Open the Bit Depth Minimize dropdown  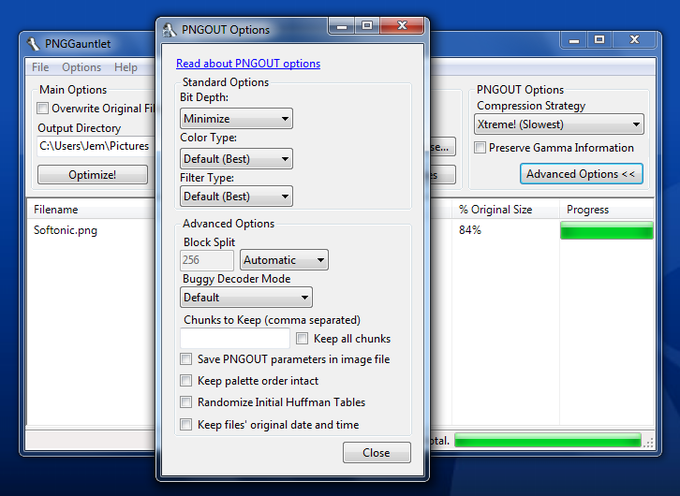tap(236, 118)
